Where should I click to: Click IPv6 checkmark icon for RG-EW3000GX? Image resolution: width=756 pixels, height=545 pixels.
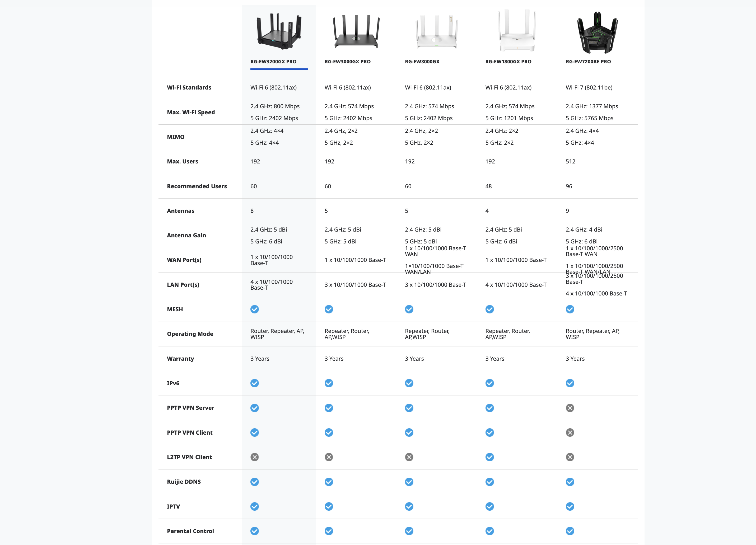409,383
